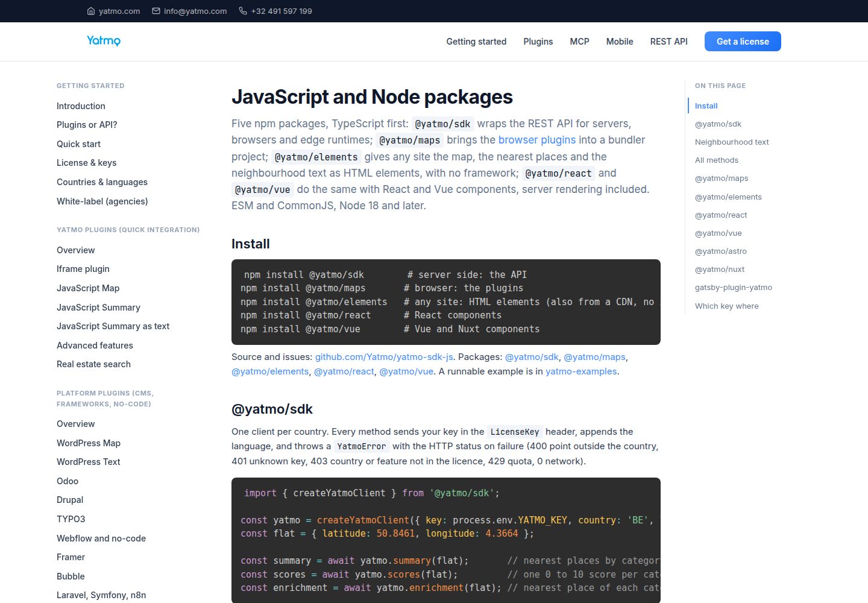The width and height of the screenshot is (868, 603).
Task: Open the Plugins nav item
Action: point(538,42)
